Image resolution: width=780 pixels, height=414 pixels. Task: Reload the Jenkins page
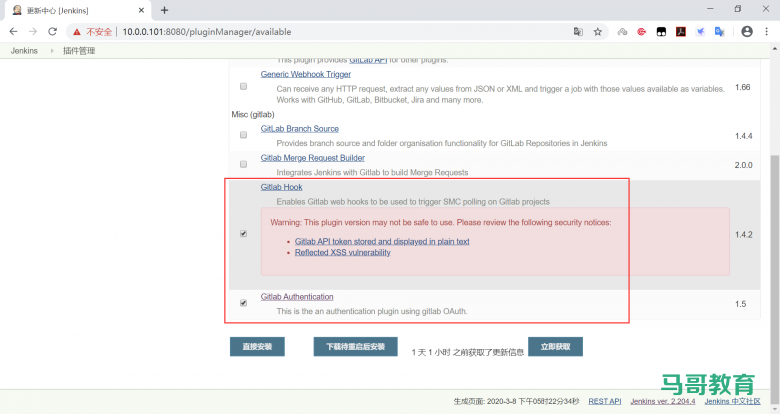tap(52, 31)
